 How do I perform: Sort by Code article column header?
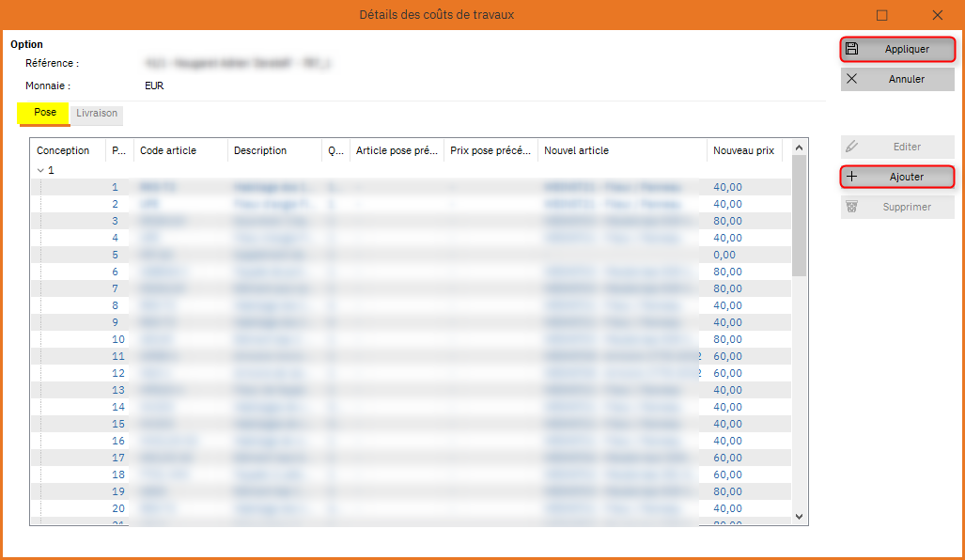[x=181, y=150]
